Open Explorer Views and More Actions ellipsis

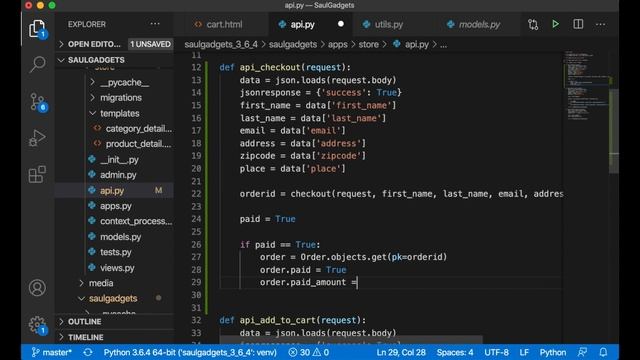coord(155,24)
